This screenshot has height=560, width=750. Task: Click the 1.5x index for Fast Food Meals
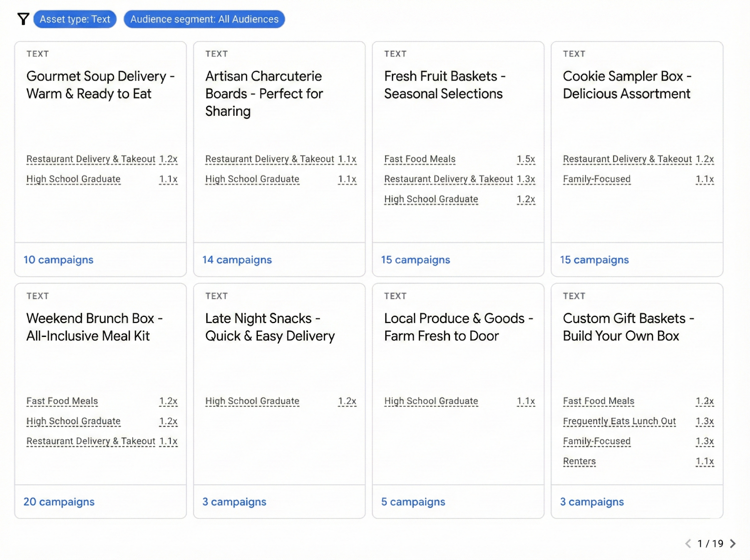click(x=525, y=159)
